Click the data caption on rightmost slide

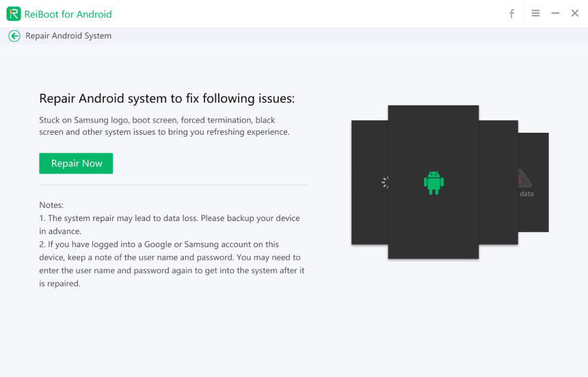tap(526, 194)
